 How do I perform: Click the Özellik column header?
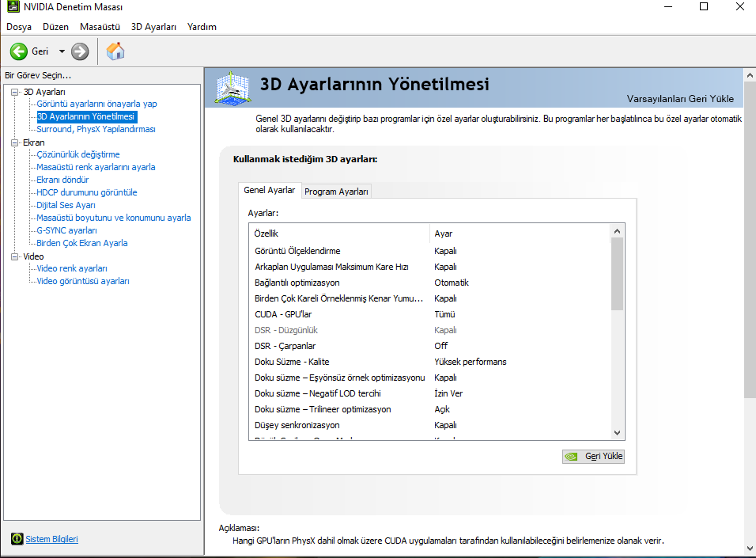(x=339, y=233)
